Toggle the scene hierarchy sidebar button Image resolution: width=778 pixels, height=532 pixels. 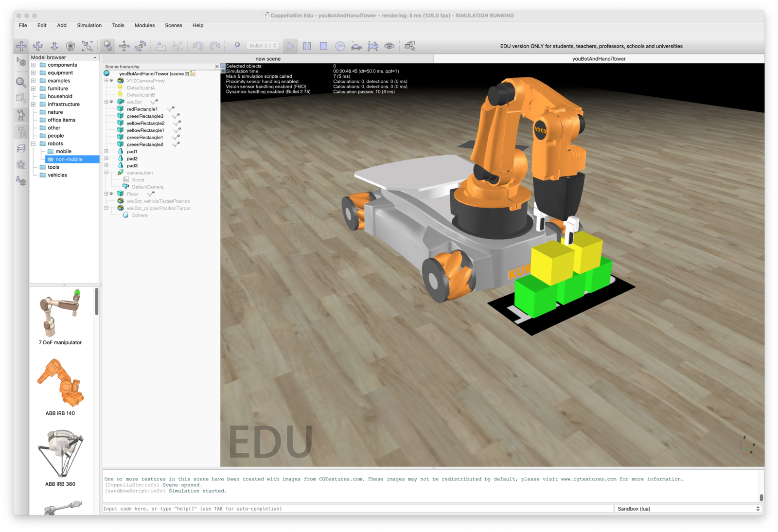pyautogui.click(x=21, y=131)
